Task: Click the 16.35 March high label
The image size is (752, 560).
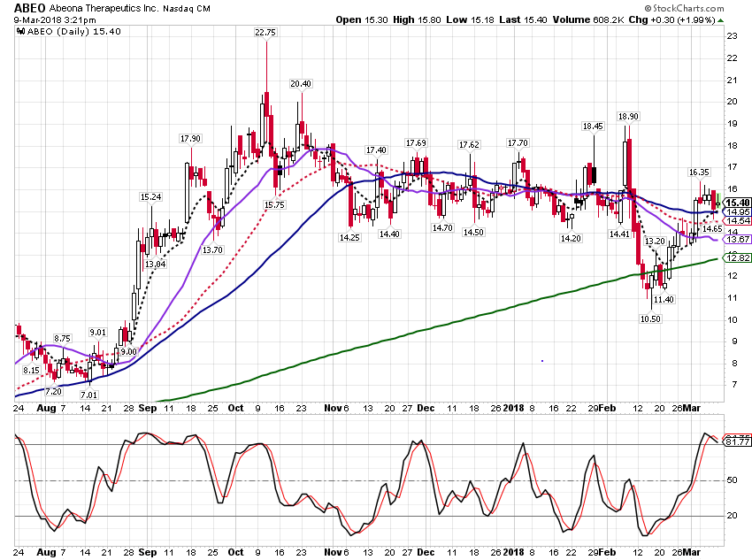Action: pyautogui.click(x=699, y=173)
